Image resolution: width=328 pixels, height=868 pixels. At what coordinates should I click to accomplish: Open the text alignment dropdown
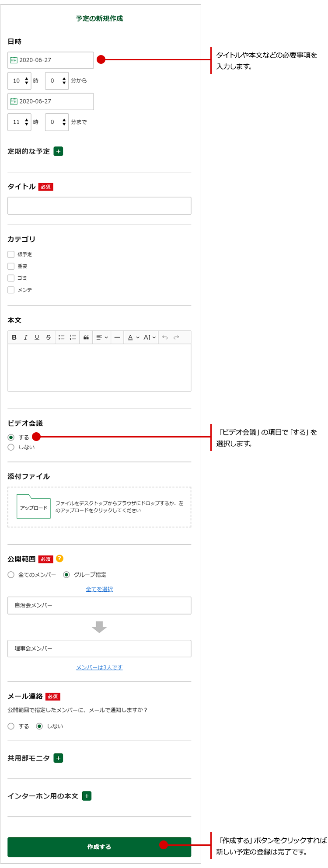click(x=102, y=337)
